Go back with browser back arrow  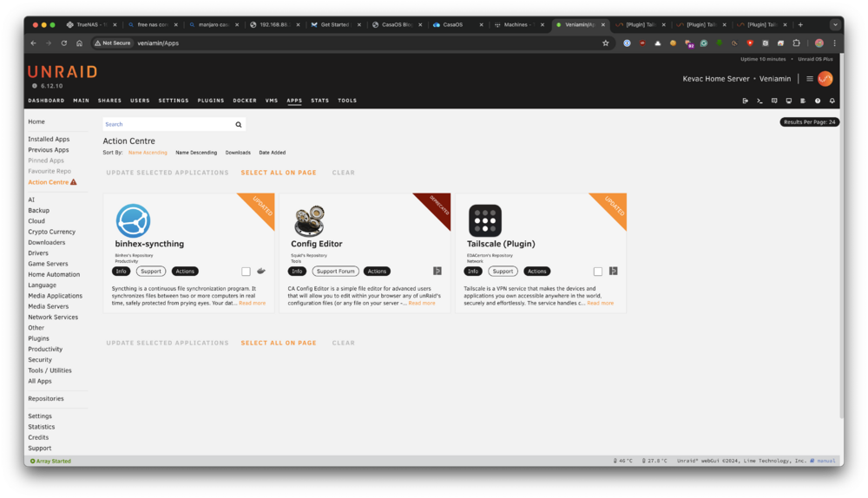click(x=34, y=43)
